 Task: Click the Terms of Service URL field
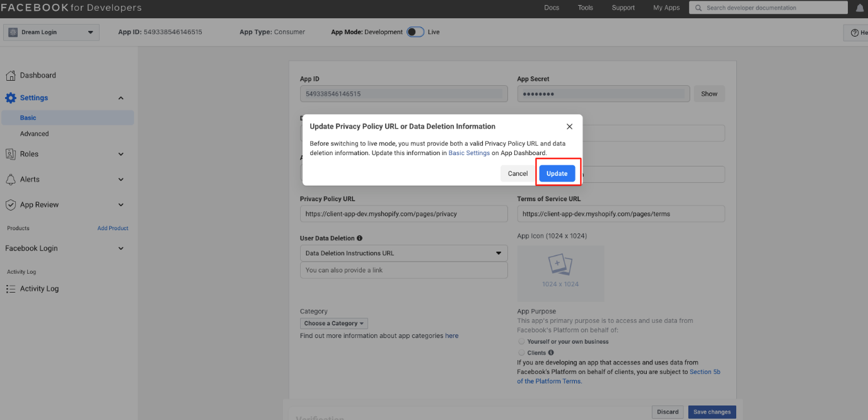click(x=621, y=214)
